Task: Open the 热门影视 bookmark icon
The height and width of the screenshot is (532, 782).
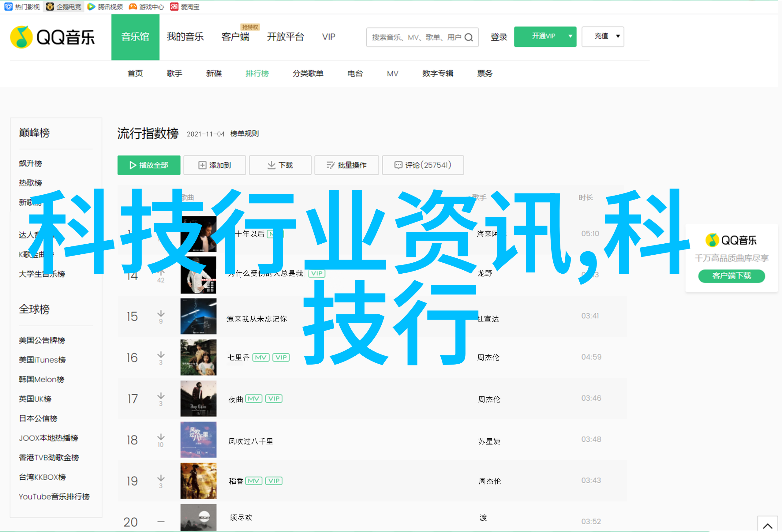Action: pyautogui.click(x=8, y=7)
